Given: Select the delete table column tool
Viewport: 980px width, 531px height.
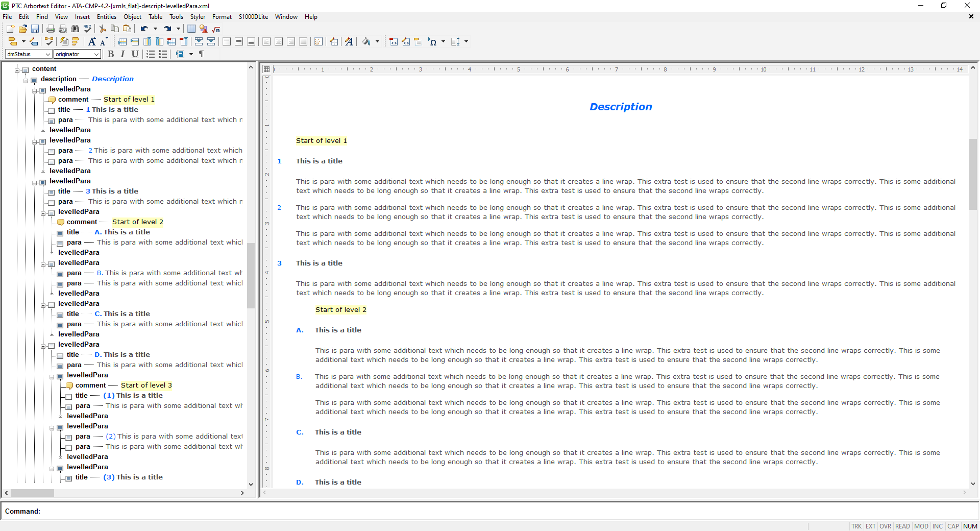Looking at the screenshot, I should 183,41.
